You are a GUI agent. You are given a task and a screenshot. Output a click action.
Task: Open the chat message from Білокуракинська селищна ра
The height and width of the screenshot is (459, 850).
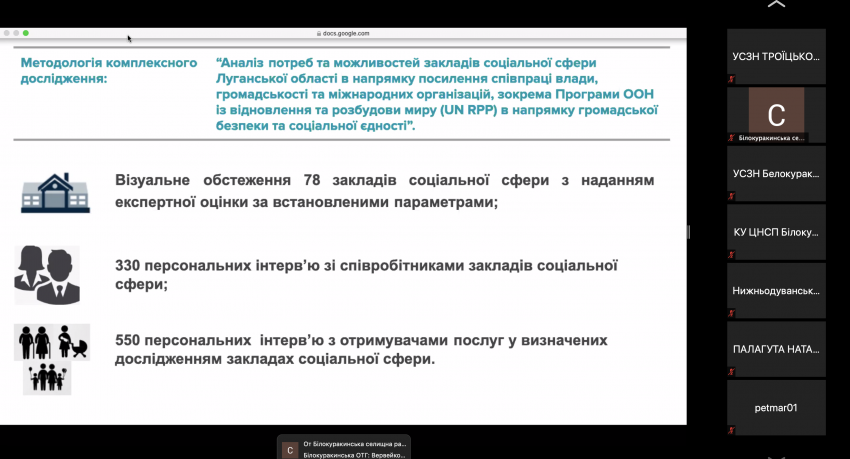point(344,448)
